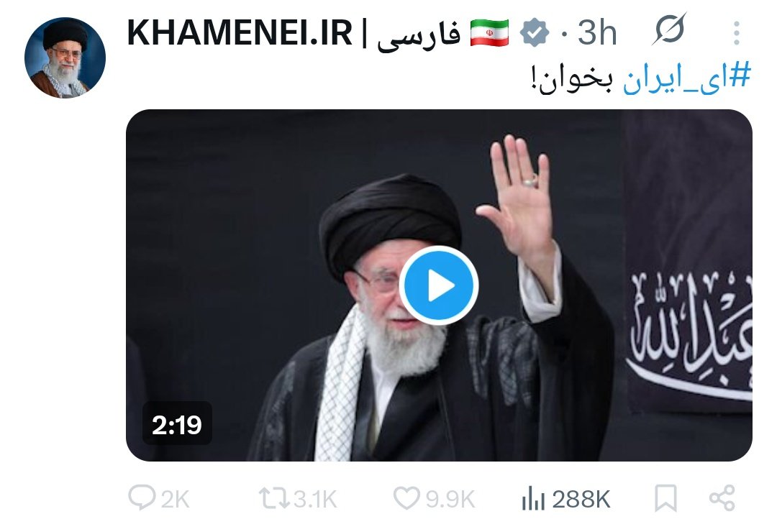Click the post text بخوان!

[x=572, y=79]
